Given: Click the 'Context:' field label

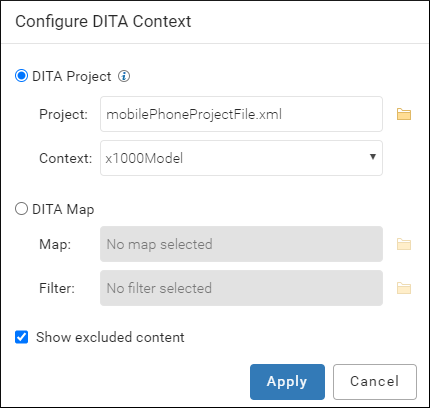Looking at the screenshot, I should point(65,158).
